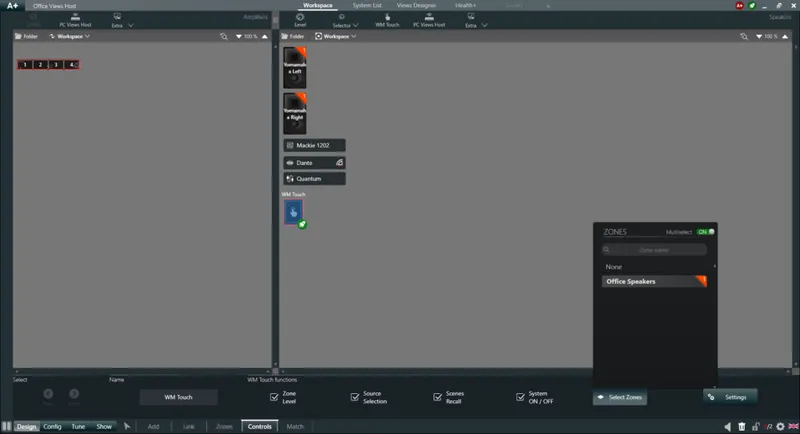
Task: Increase zoom in right panel
Action: tap(785, 37)
